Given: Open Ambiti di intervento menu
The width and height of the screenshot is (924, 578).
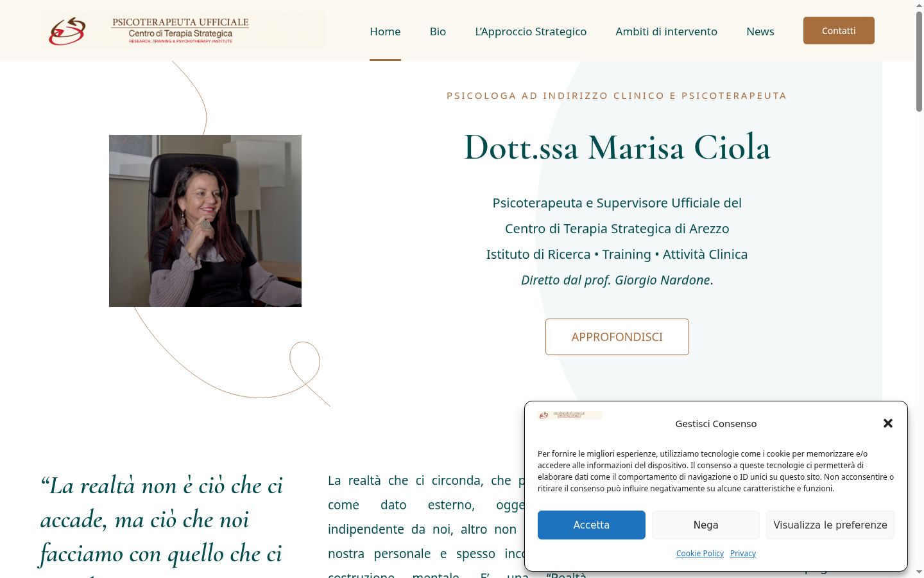Looking at the screenshot, I should [666, 31].
